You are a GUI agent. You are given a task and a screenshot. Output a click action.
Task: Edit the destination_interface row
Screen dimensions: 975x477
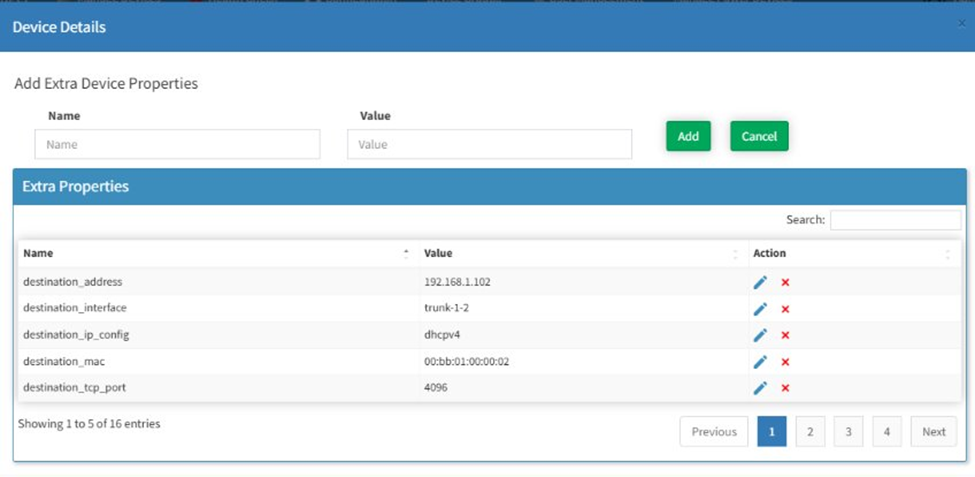760,308
